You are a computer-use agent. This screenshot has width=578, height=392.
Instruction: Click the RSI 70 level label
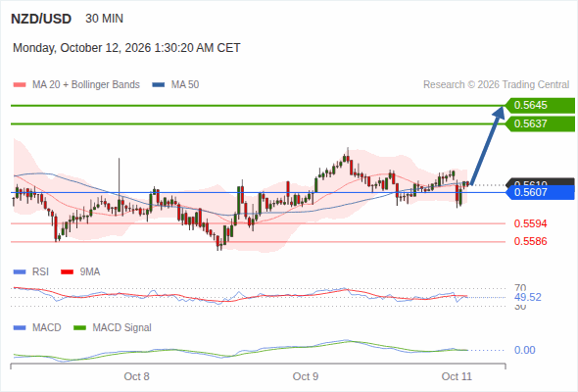(520, 288)
